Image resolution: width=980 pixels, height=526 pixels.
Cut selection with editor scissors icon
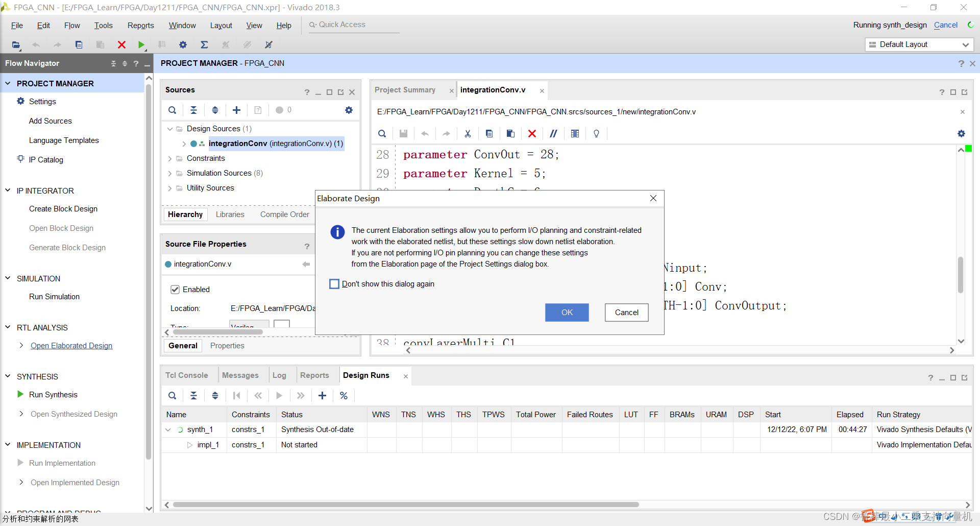click(x=468, y=134)
